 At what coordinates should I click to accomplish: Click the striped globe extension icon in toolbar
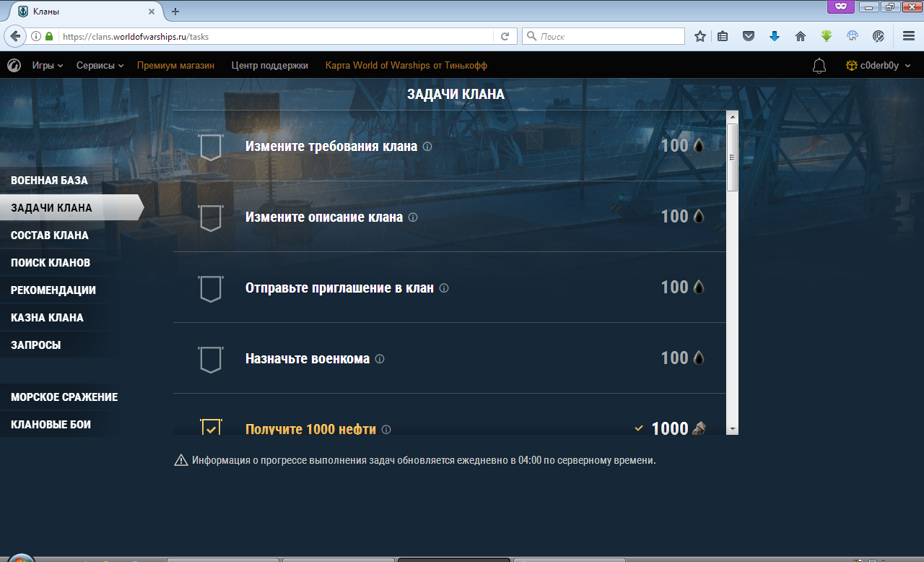pyautogui.click(x=879, y=36)
